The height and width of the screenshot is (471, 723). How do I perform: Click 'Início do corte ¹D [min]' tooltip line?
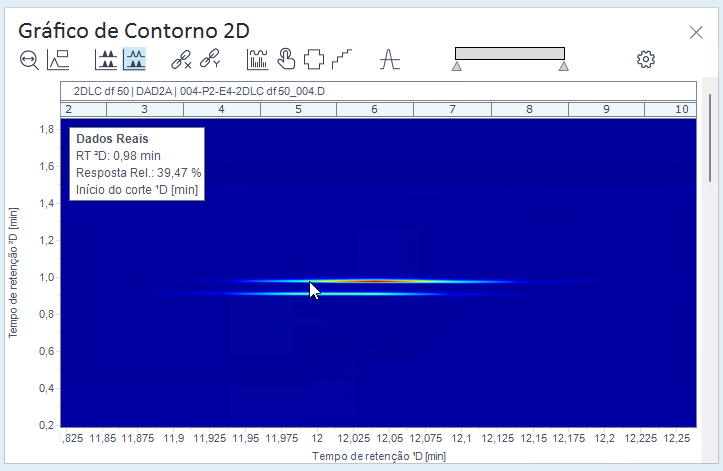tap(137, 190)
